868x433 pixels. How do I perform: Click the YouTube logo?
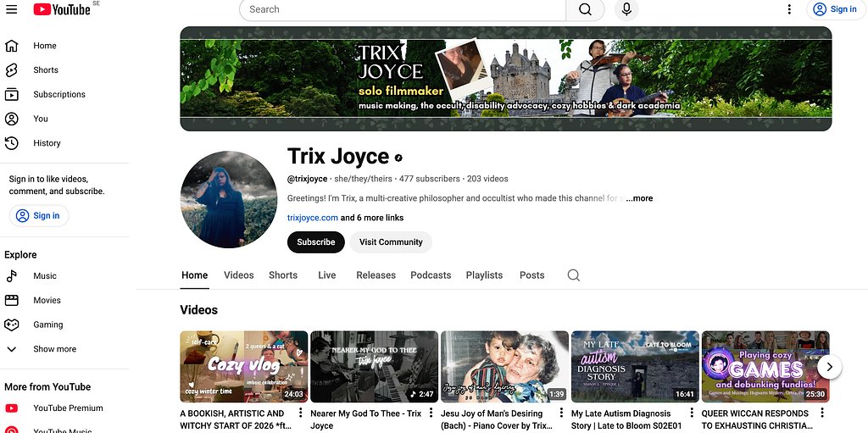tap(62, 9)
